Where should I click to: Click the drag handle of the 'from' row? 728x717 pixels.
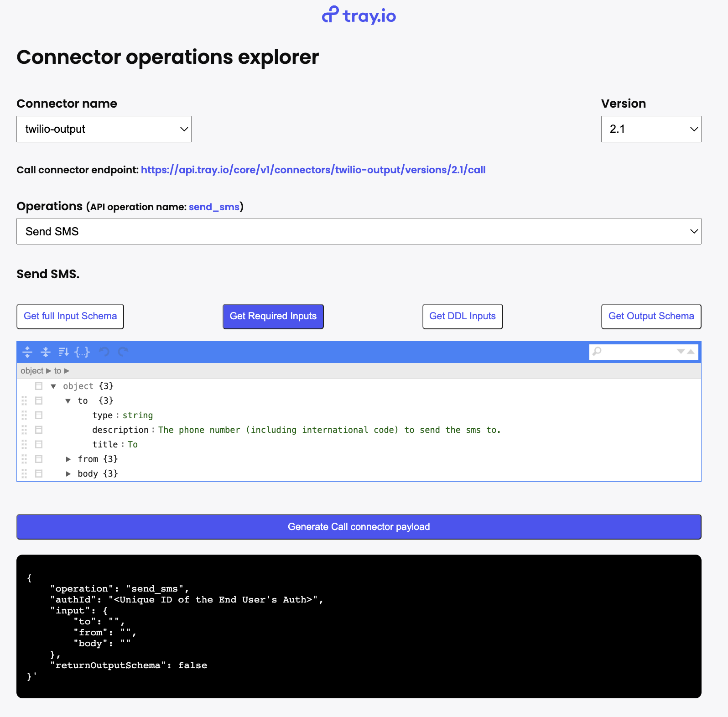pos(24,459)
